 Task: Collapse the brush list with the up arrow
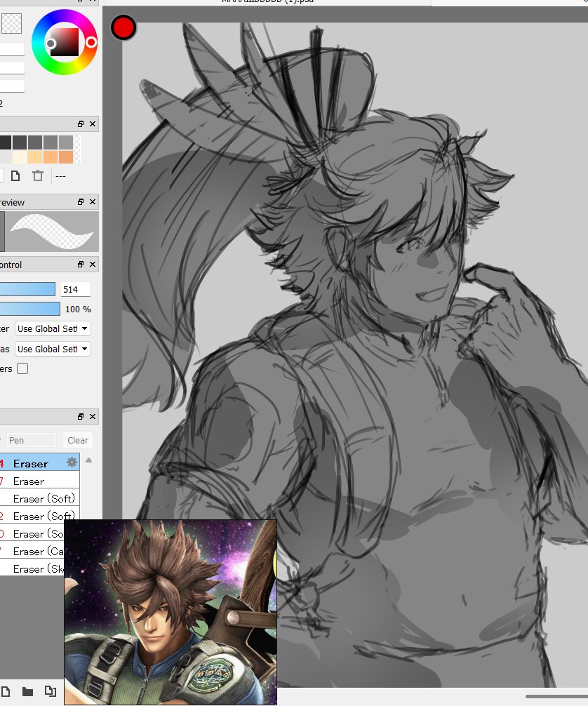88,459
